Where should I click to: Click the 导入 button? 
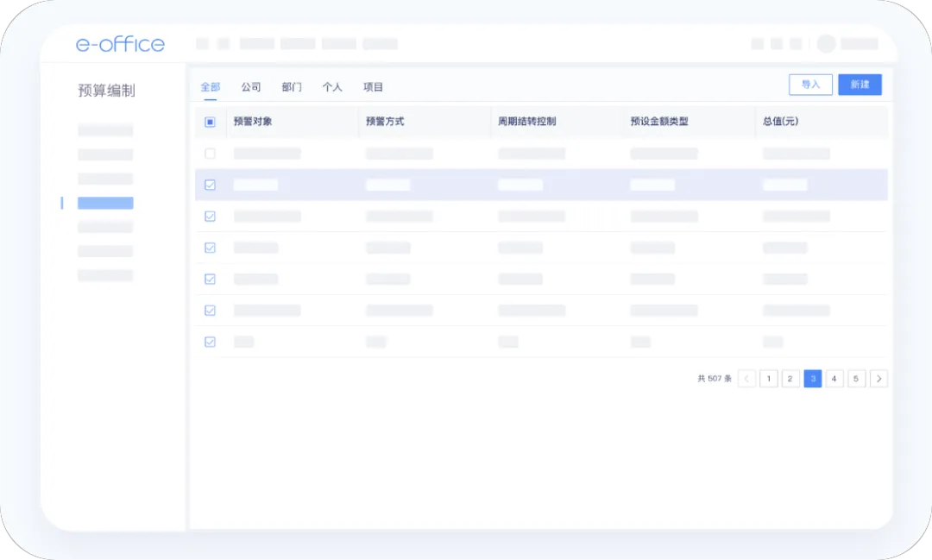(x=810, y=85)
